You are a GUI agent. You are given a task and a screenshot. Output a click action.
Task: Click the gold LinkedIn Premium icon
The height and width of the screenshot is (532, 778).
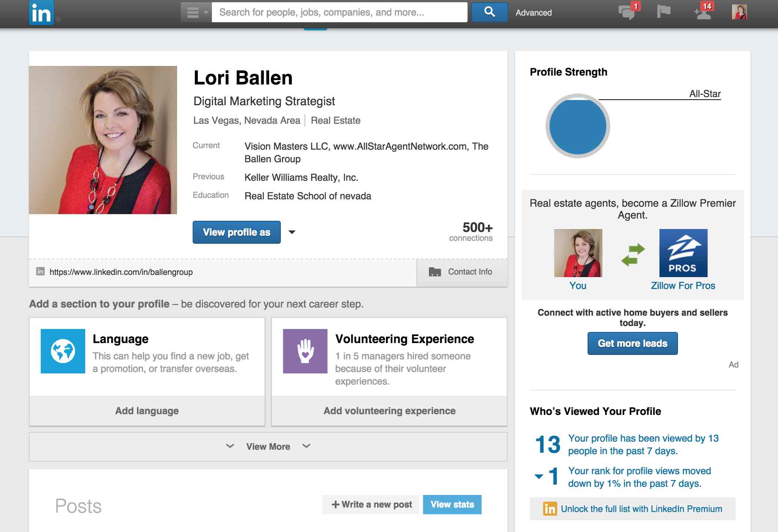tap(550, 509)
